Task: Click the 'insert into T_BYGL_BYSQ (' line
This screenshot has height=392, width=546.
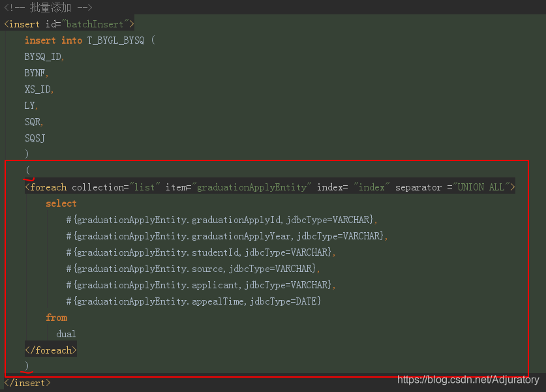Action: click(x=90, y=40)
